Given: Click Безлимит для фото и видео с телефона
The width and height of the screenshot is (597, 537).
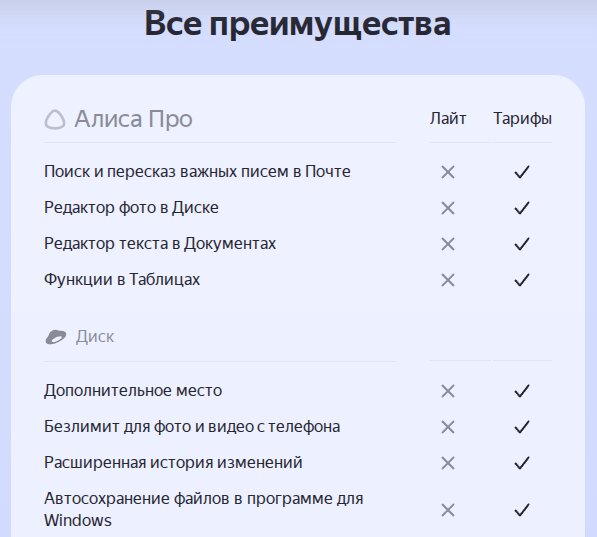Looking at the screenshot, I should point(192,427).
